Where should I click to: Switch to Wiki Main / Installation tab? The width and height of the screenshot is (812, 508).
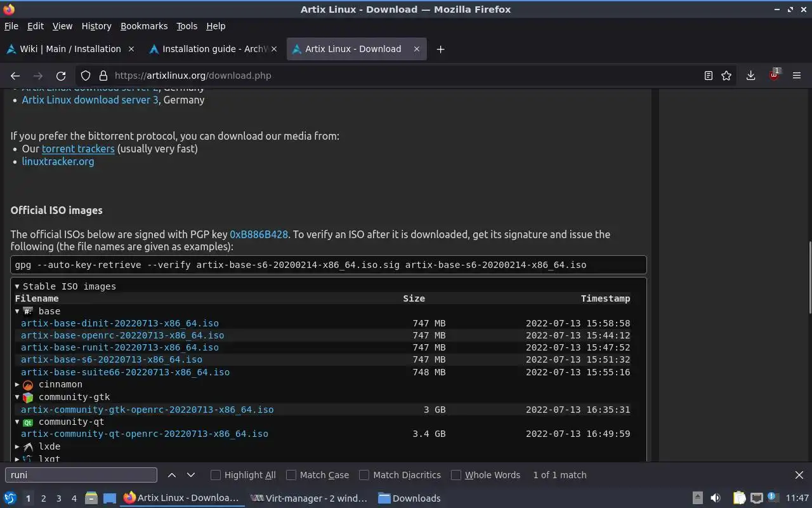click(x=70, y=49)
